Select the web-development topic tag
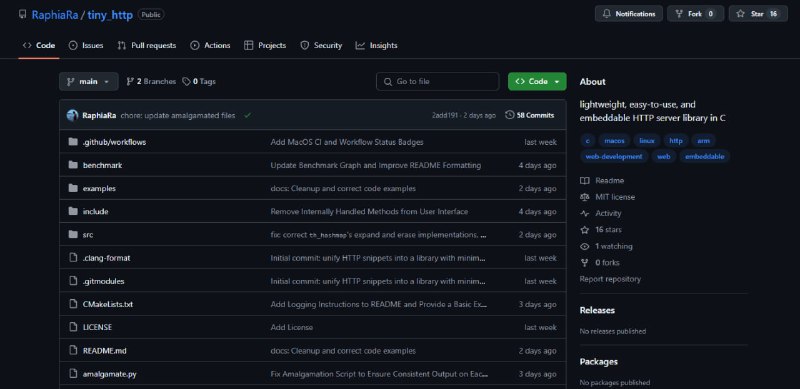The width and height of the screenshot is (800, 389). click(x=614, y=157)
